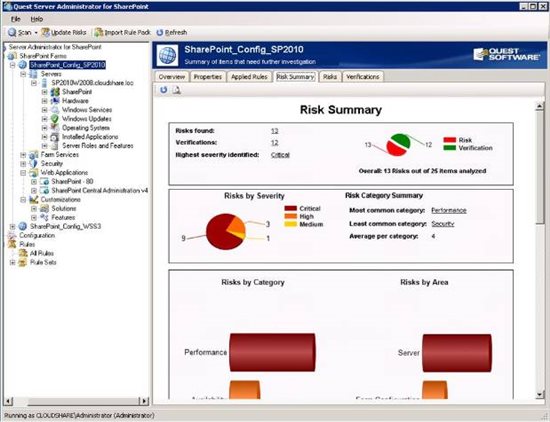Image resolution: width=550 pixels, height=422 pixels.
Task: Expand the SharePoint_Config_WSS3 node
Action: [12, 226]
